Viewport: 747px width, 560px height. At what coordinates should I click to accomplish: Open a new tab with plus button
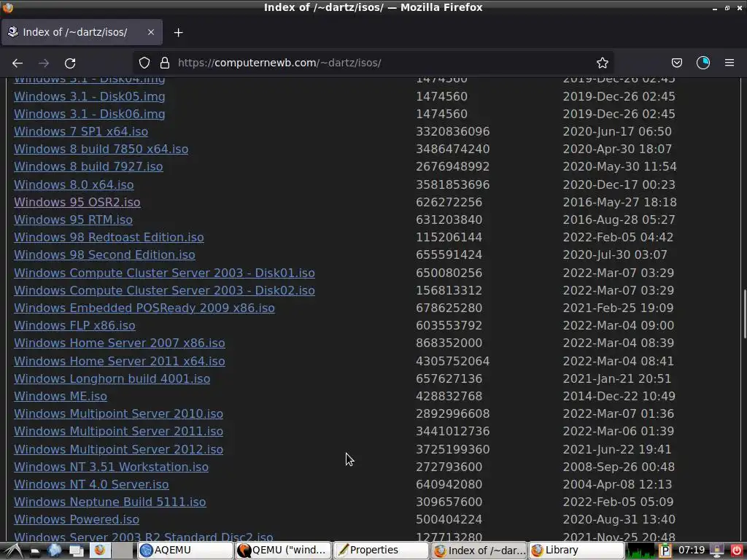[178, 32]
